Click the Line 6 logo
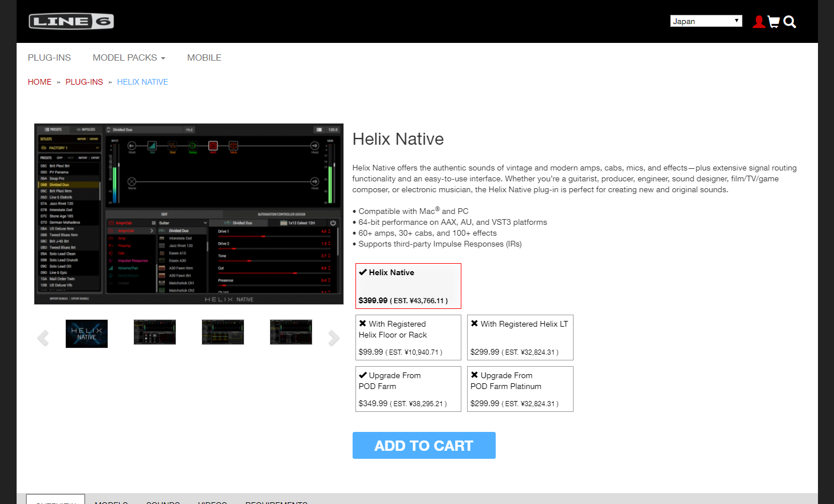This screenshot has height=504, width=834. point(71,22)
